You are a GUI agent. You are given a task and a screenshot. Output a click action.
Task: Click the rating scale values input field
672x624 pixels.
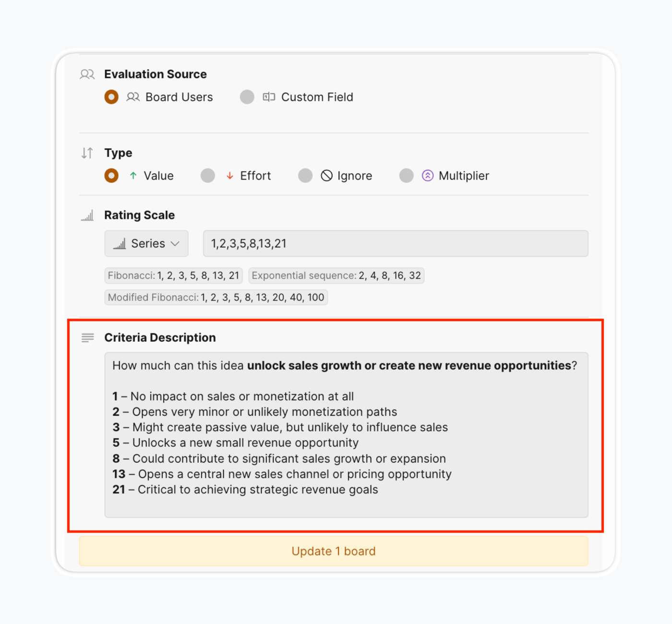point(395,243)
